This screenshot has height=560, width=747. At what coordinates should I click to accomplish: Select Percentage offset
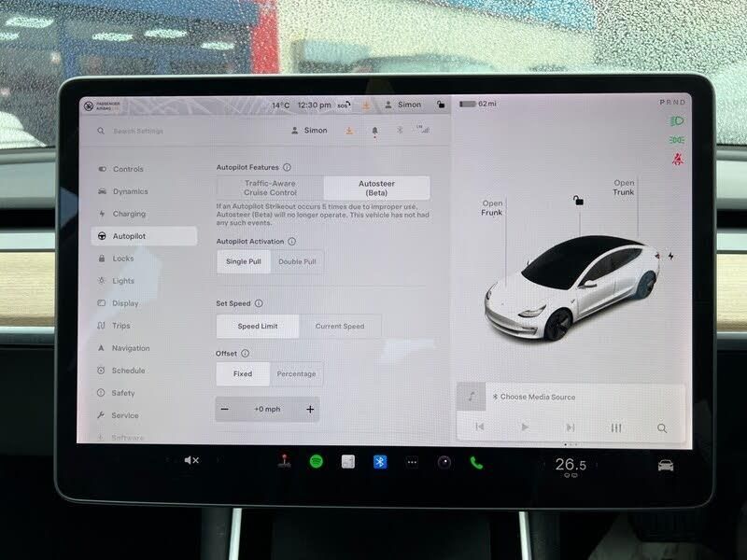pos(296,374)
